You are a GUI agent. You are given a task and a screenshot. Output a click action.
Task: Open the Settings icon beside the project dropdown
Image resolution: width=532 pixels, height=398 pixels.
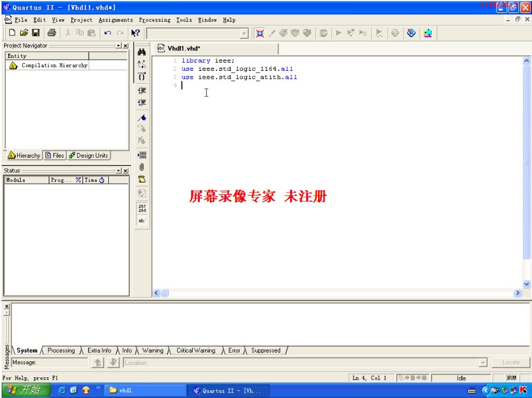point(260,33)
